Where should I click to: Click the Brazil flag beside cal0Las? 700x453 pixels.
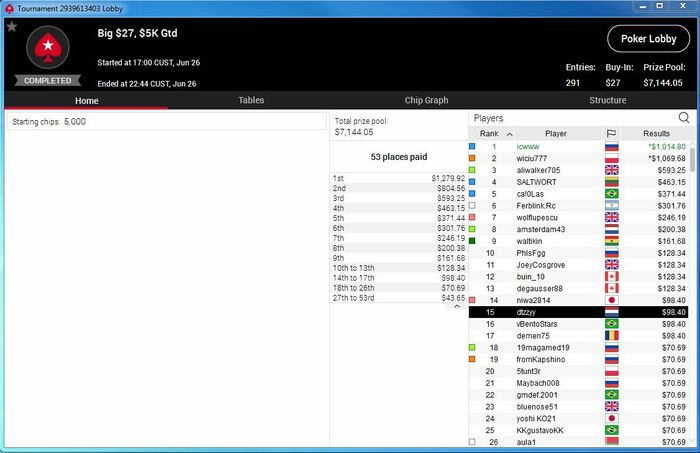pyautogui.click(x=612, y=194)
